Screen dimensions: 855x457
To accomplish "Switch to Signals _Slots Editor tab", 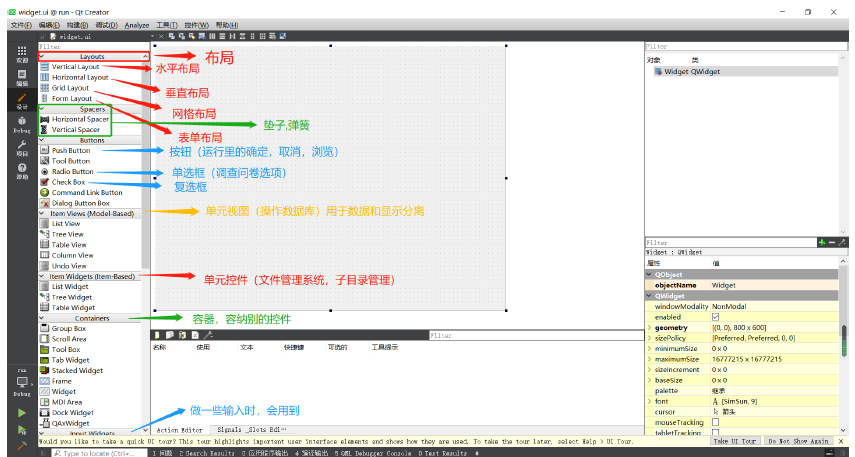I will (x=251, y=430).
